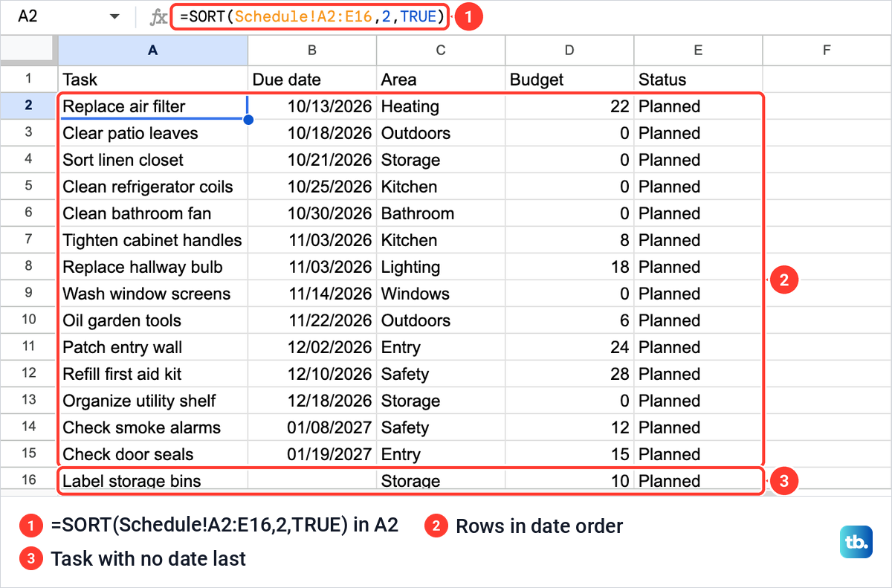Click the date cell 11/14/2026

click(x=312, y=294)
